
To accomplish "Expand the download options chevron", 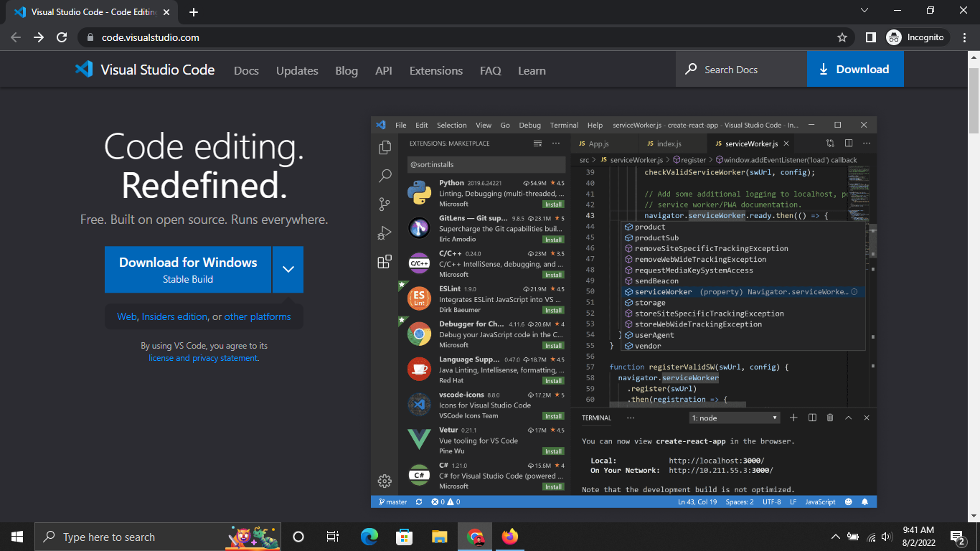I will (288, 270).
